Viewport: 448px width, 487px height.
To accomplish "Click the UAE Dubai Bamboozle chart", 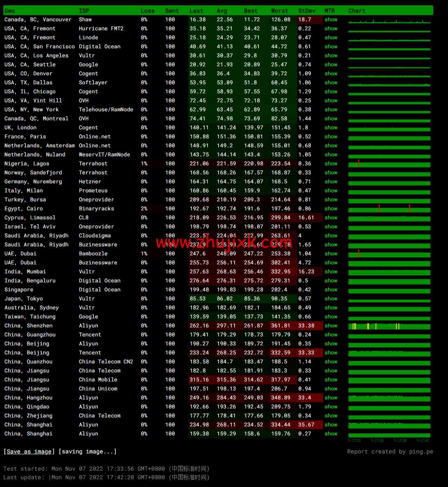I will [389, 254].
